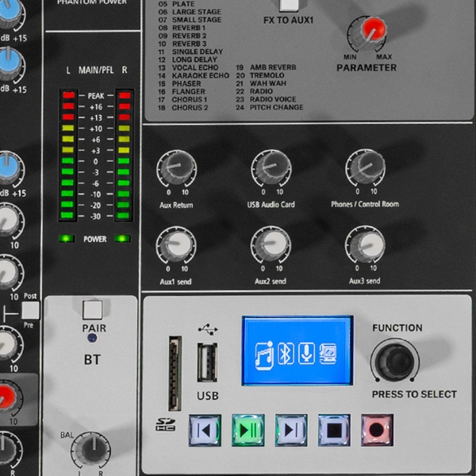Click the '18 CHORUS 2' effect label
The width and height of the screenshot is (476, 476).
point(183,107)
